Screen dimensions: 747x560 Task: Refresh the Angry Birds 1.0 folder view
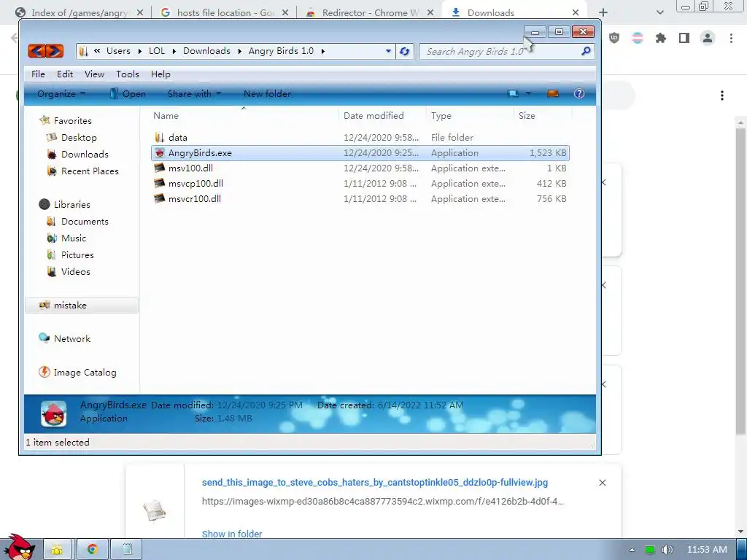(404, 51)
